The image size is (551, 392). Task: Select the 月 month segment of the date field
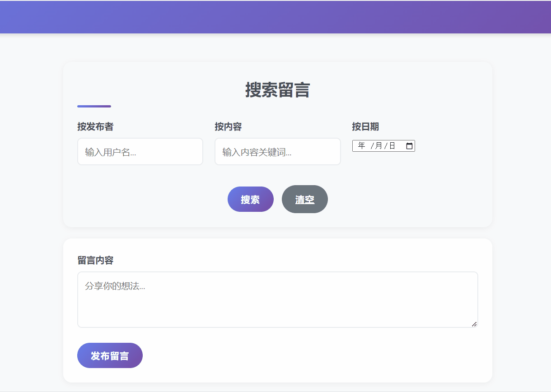pos(378,145)
